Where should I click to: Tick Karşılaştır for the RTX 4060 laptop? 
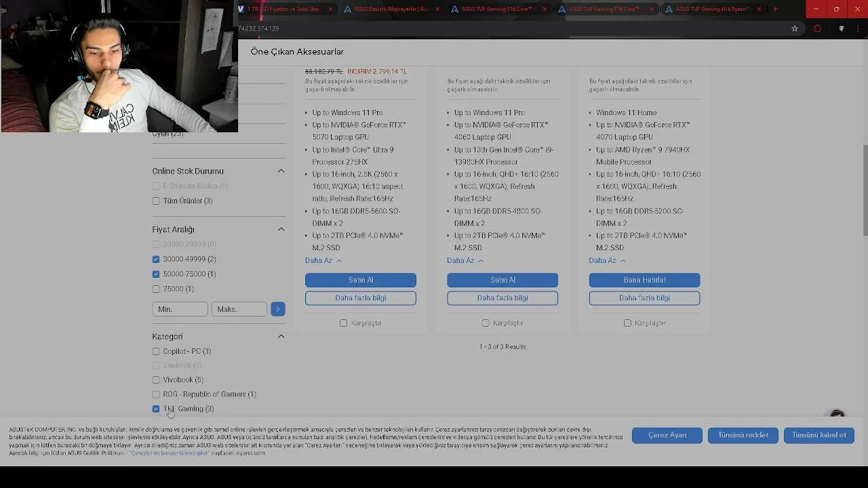[486, 323]
